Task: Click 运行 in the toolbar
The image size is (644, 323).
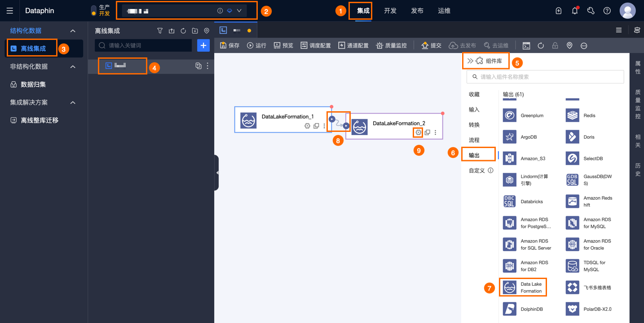Action: coord(256,45)
